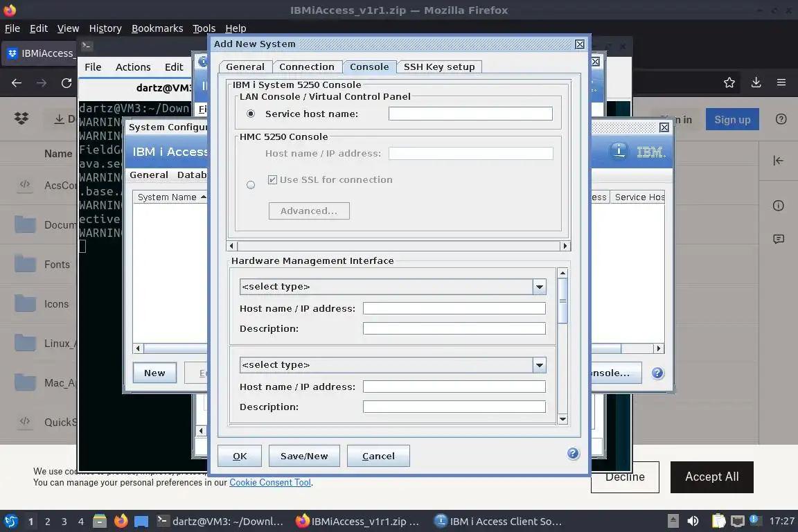
Task: Open taskbar start menu icon
Action: (10, 522)
